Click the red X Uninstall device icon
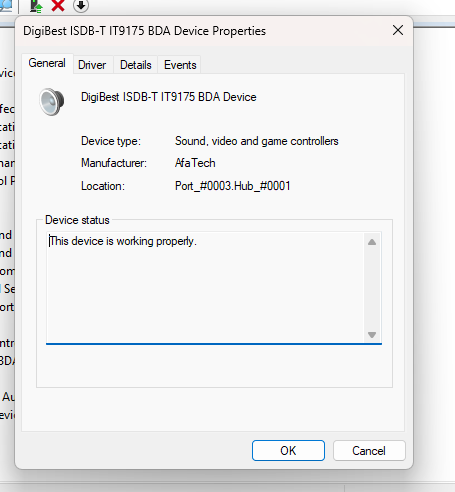Image resolution: width=455 pixels, height=492 pixels. pos(58,5)
